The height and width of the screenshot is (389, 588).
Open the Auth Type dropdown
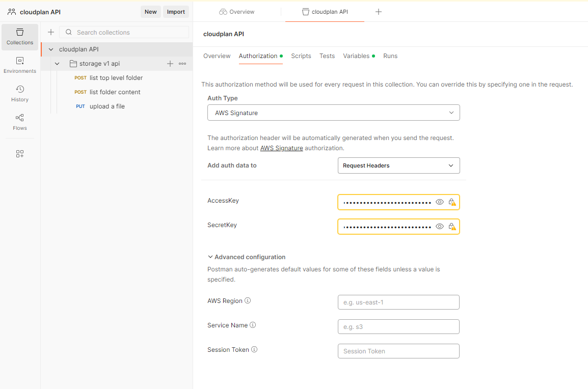(333, 113)
